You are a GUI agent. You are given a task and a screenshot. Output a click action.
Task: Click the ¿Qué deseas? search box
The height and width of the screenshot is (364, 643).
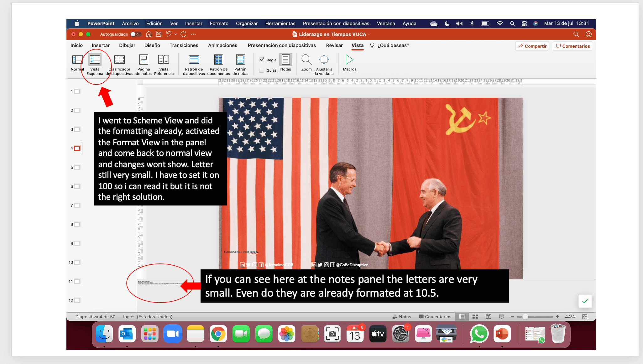point(390,45)
